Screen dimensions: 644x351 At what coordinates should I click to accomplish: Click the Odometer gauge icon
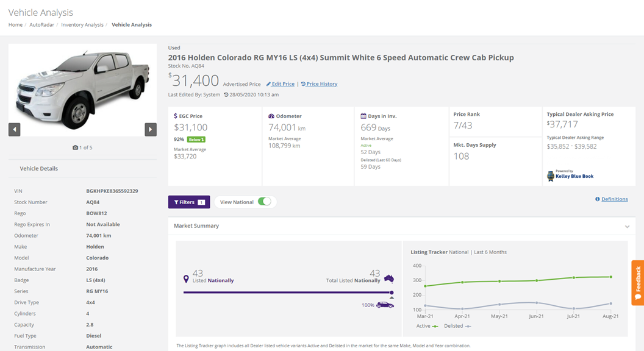[271, 116]
